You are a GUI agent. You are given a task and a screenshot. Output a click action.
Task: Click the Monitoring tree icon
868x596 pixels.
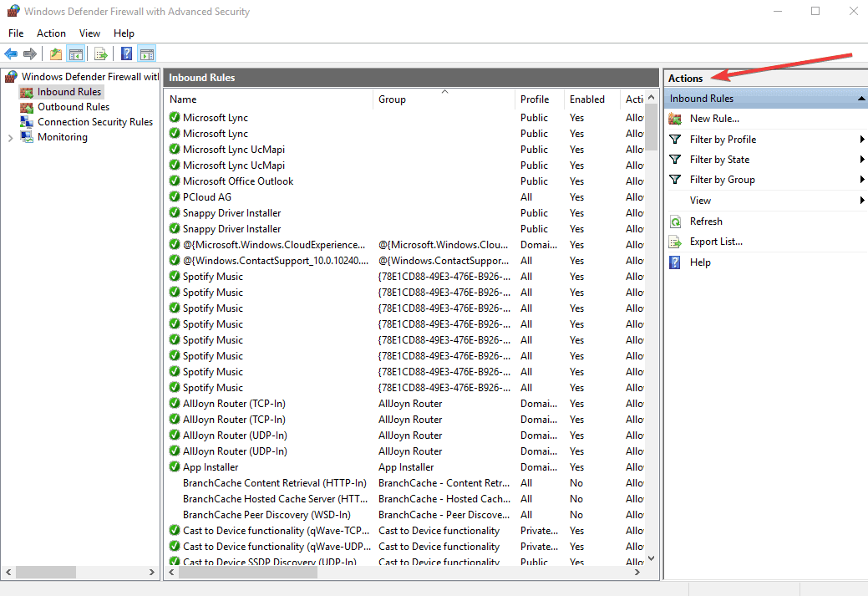tap(27, 137)
